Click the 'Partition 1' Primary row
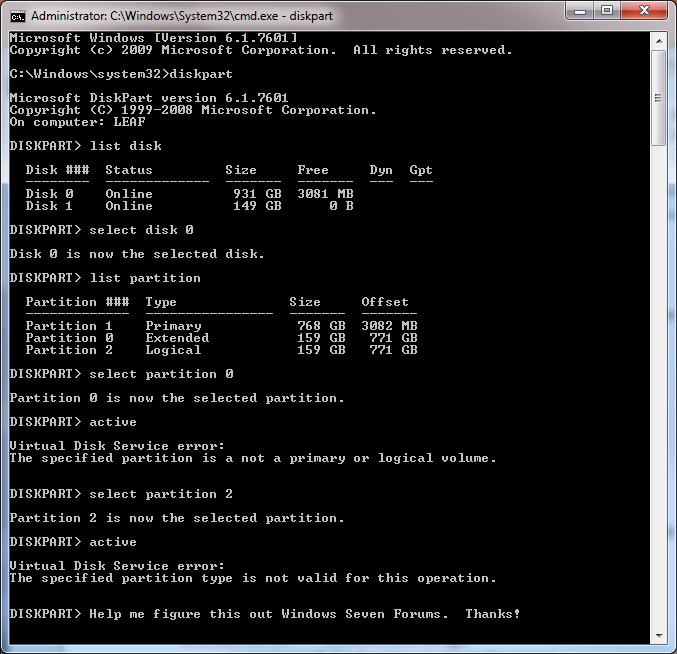This screenshot has width=677, height=654. (221, 325)
